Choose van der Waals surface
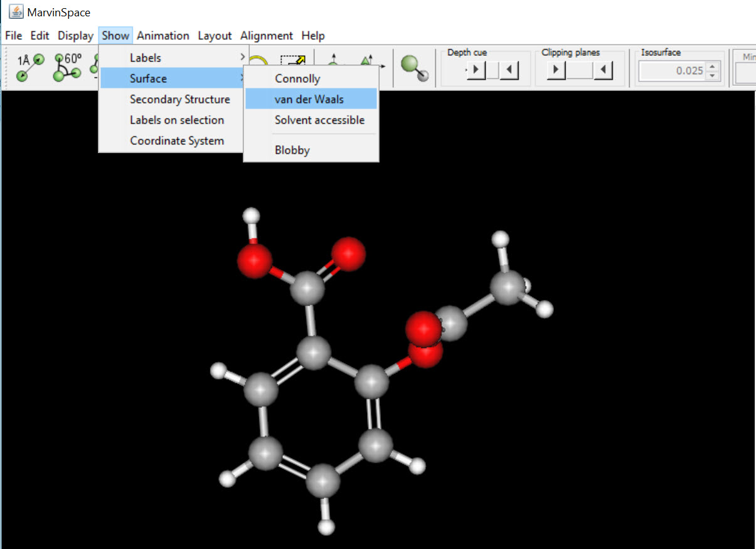This screenshot has width=756, height=549. point(310,99)
